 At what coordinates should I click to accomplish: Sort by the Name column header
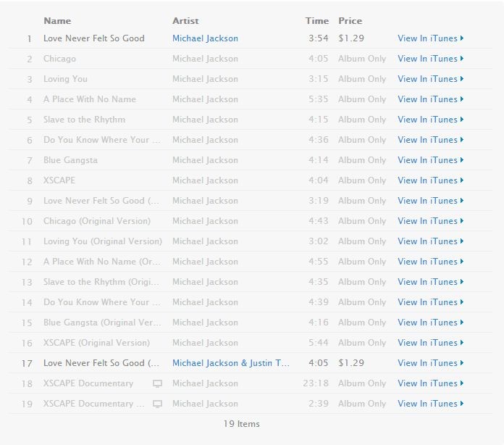click(x=57, y=21)
